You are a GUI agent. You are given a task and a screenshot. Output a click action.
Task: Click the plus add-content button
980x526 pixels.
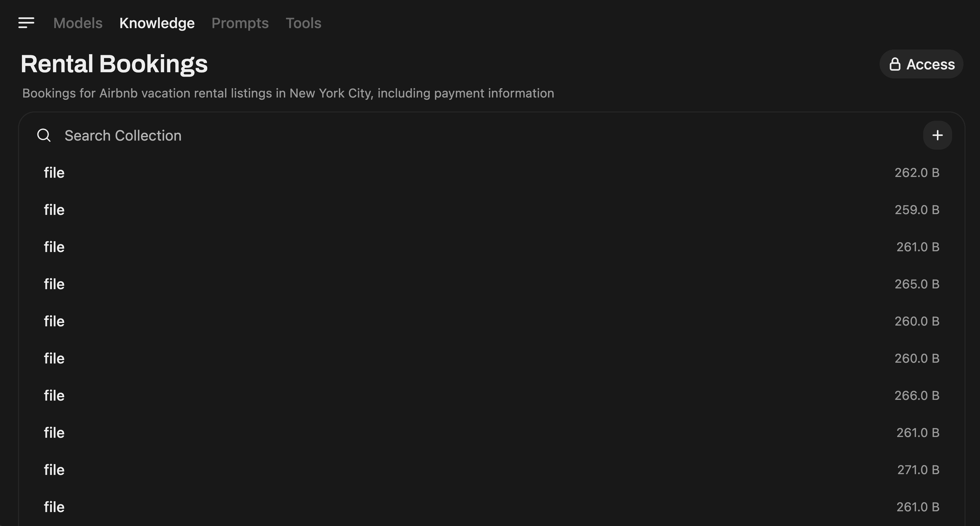click(x=937, y=135)
